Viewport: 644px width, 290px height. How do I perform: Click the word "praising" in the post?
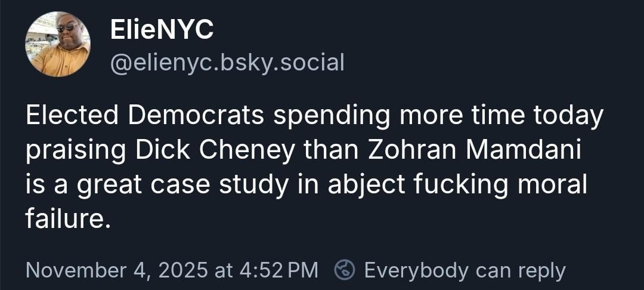pyautogui.click(x=76, y=151)
